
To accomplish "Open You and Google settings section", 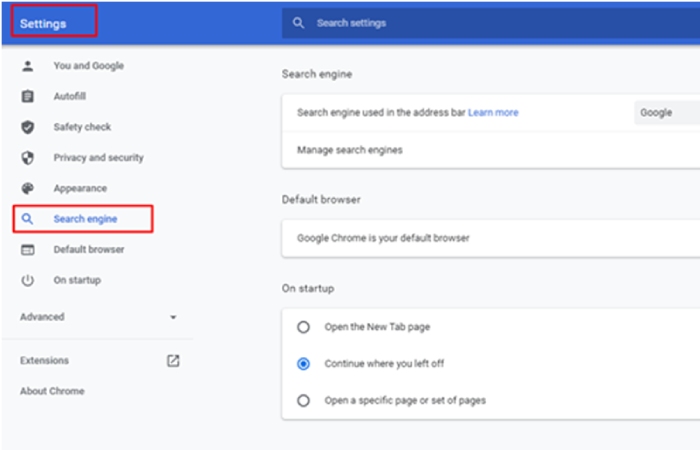I will point(89,66).
